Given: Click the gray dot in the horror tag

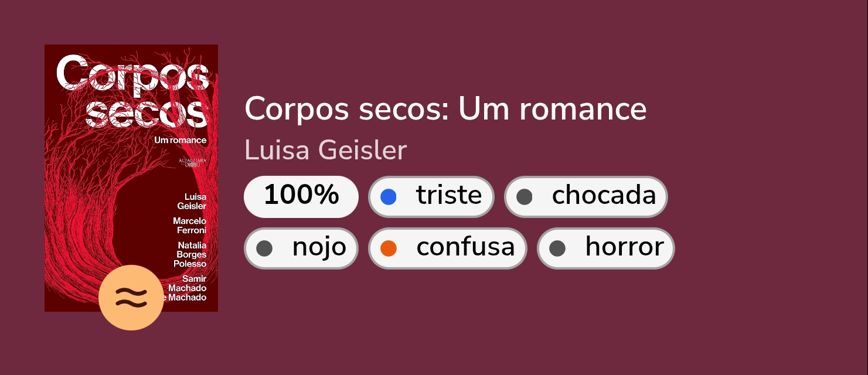Looking at the screenshot, I should (557, 248).
